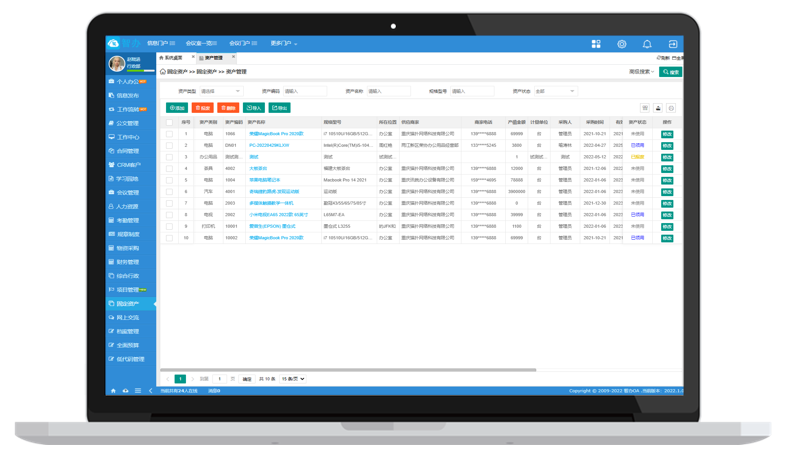
Task: Open the rows-per-page dropdown in pagination
Action: coord(293,379)
